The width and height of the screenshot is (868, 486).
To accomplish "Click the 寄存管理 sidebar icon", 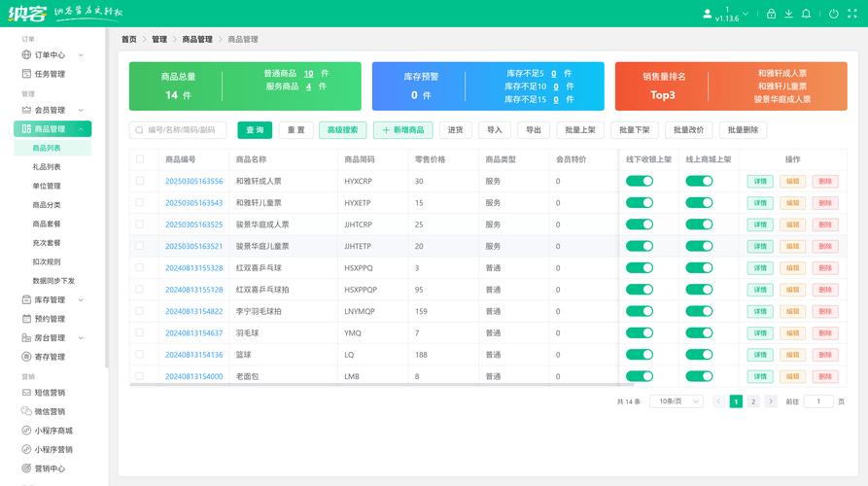I will [x=26, y=357].
